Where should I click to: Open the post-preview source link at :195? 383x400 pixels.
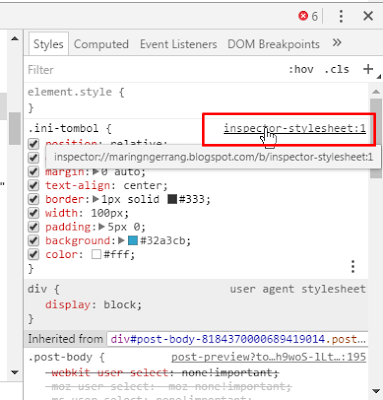pos(269,357)
